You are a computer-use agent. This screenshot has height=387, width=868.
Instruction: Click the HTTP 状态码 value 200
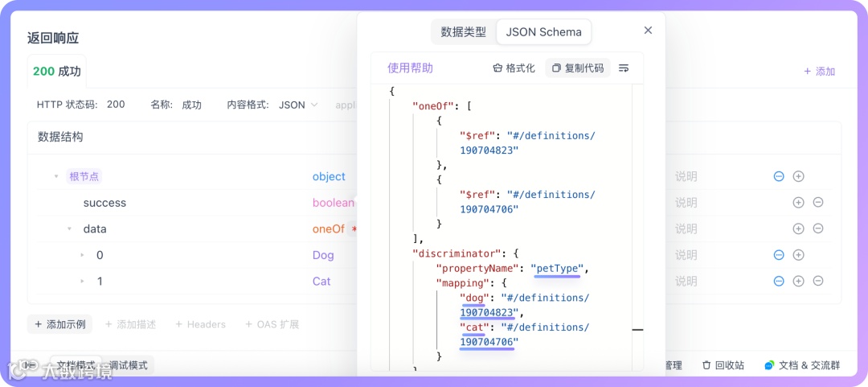(116, 105)
